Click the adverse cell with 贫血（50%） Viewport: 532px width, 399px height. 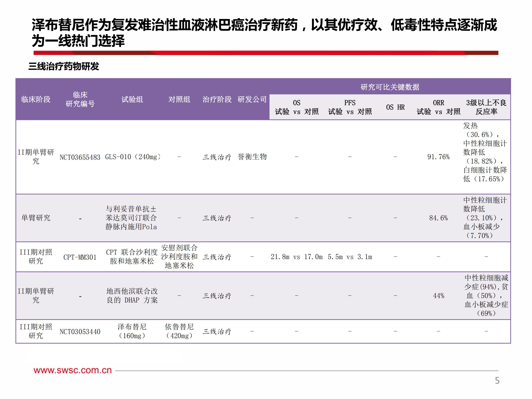[486, 296]
